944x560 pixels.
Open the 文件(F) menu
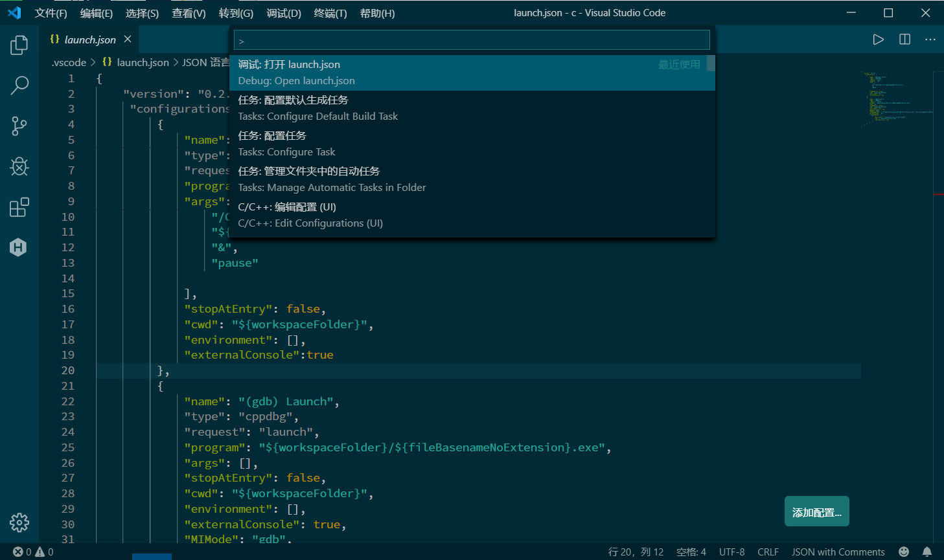tap(51, 13)
